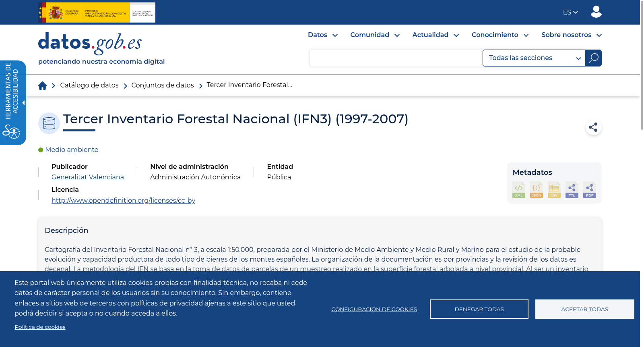Click the Gobierno de España logo
Viewport: 644px width, 347px height.
97,12
